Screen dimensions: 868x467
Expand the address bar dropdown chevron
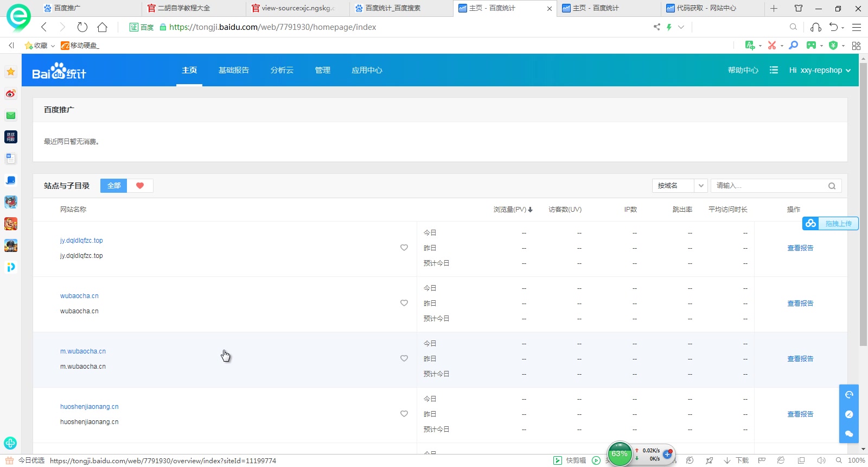pos(681,27)
